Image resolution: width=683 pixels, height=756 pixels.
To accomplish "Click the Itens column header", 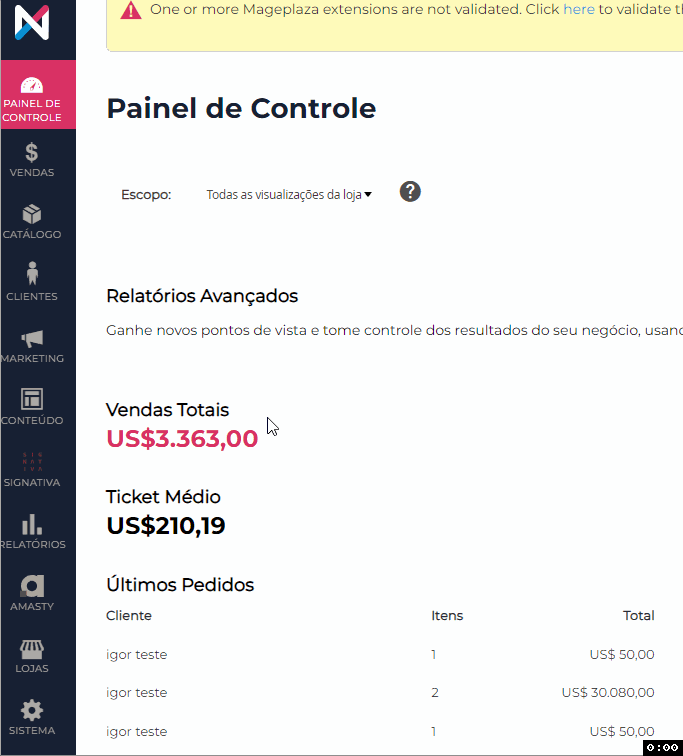I will coord(447,616).
